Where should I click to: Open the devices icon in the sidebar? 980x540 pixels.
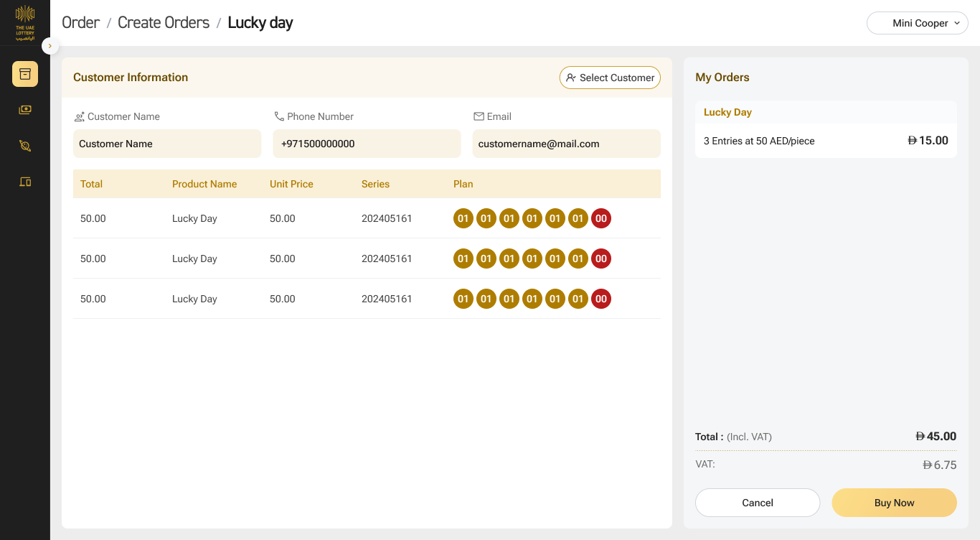25,182
